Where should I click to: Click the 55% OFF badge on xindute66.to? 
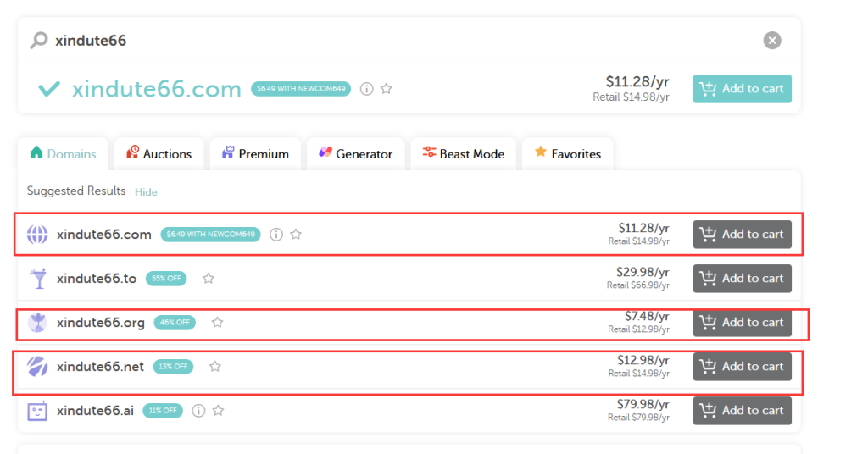[165, 279]
